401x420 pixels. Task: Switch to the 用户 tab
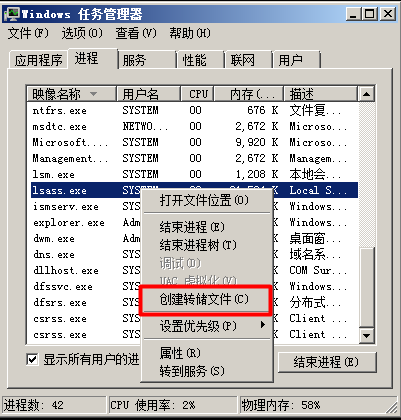tap(296, 60)
